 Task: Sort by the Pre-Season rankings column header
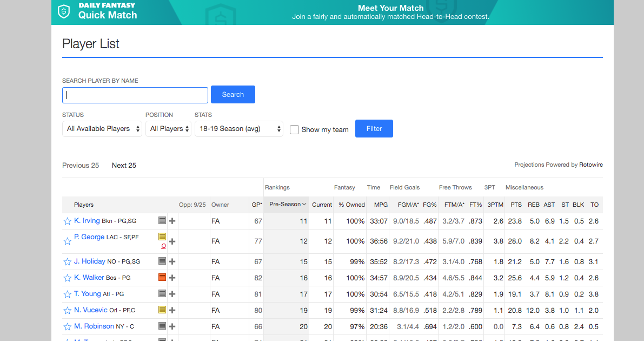click(286, 205)
